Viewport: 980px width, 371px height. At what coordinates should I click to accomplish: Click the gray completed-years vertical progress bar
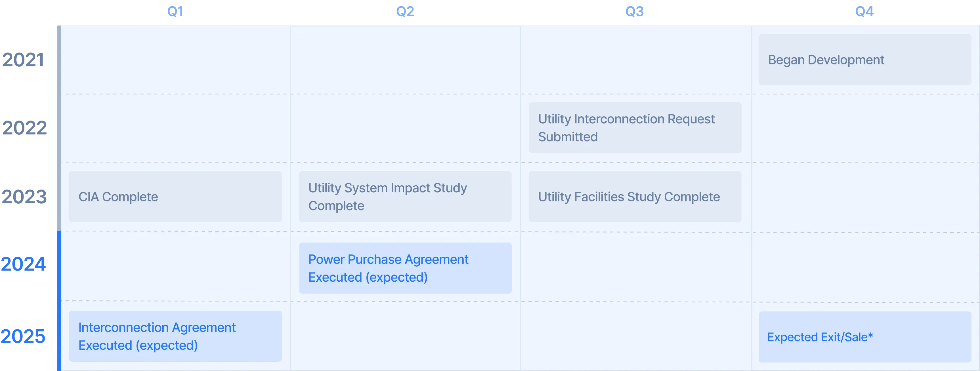[59, 128]
